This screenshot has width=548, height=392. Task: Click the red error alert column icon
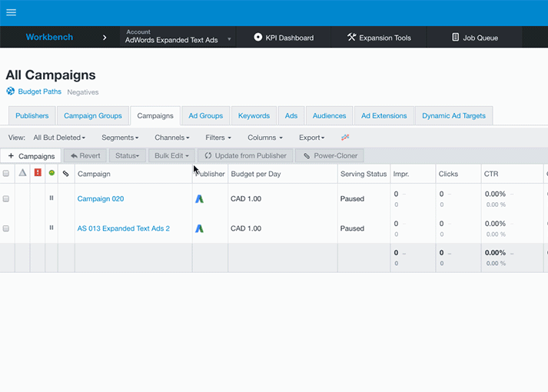click(38, 174)
